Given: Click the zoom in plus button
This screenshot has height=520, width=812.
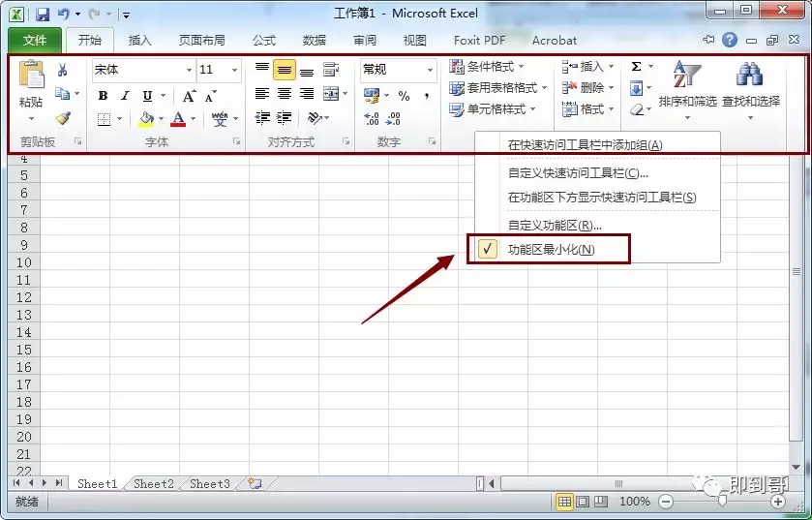Looking at the screenshot, I should (778, 502).
